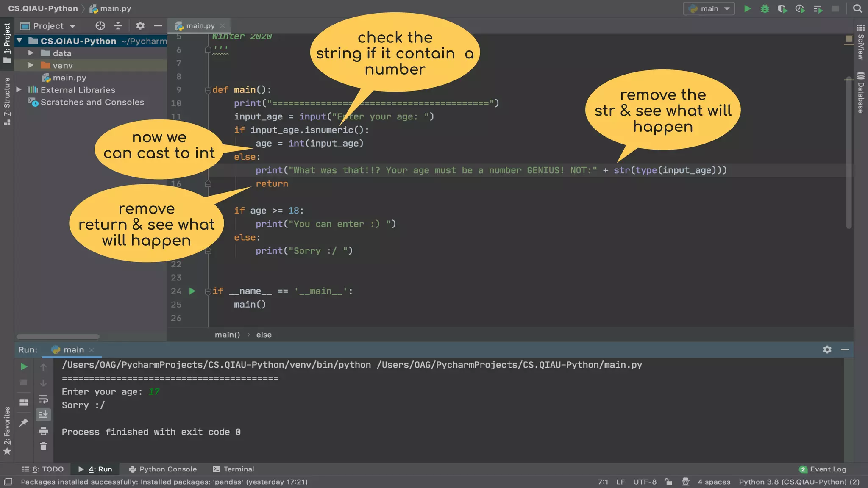Screen dimensions: 868x488
Task: Toggle soft-wrap in Run console
Action: (x=43, y=399)
